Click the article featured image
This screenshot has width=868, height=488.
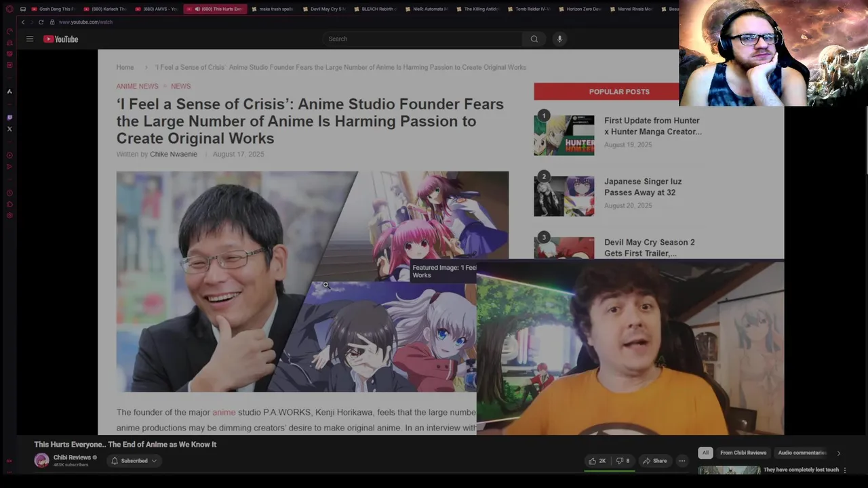312,281
